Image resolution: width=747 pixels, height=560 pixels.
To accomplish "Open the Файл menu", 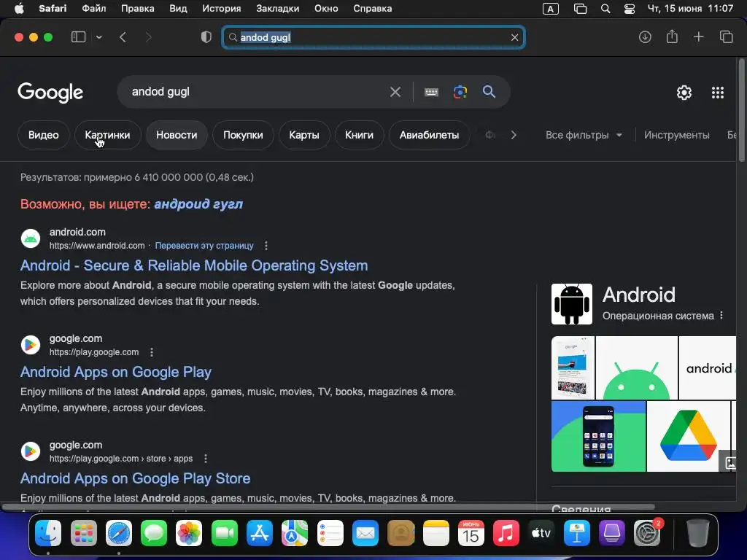I will tap(94, 9).
